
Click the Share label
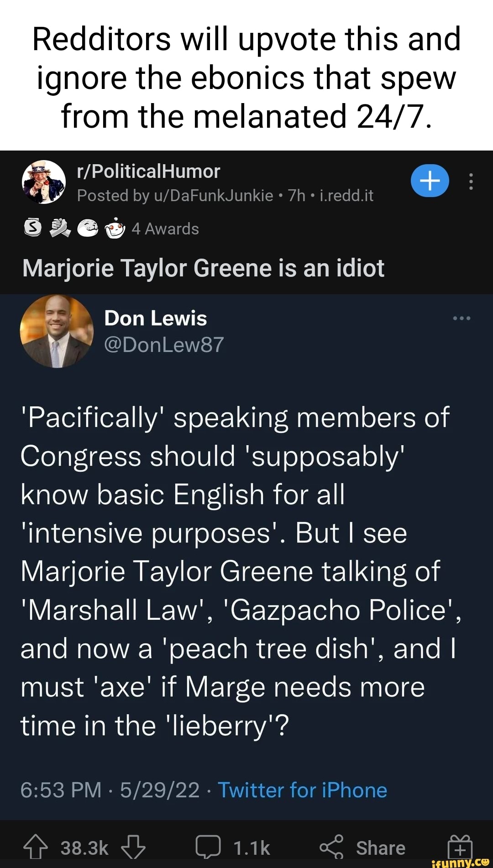(381, 848)
